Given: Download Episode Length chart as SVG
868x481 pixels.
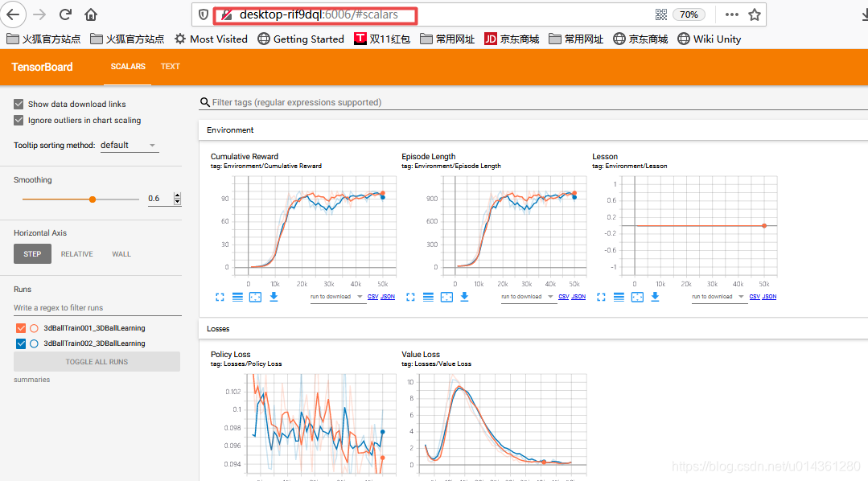Looking at the screenshot, I should coord(464,298).
